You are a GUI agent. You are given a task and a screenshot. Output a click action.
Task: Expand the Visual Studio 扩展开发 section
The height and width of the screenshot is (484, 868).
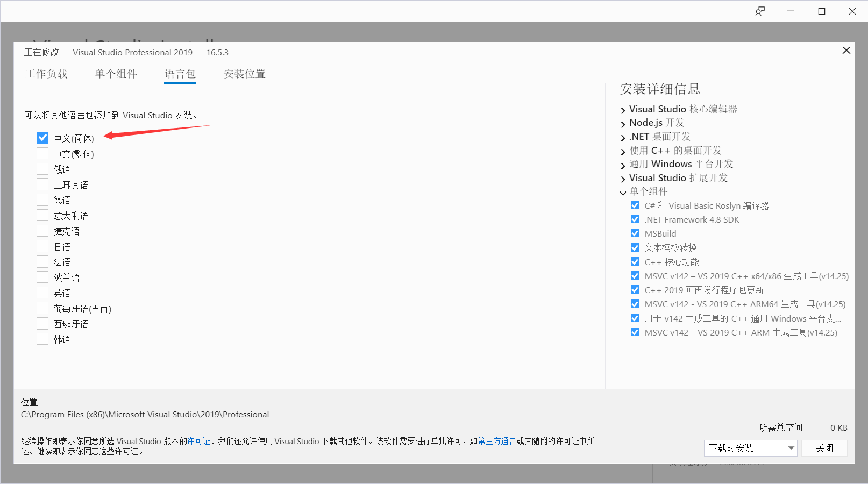click(623, 177)
